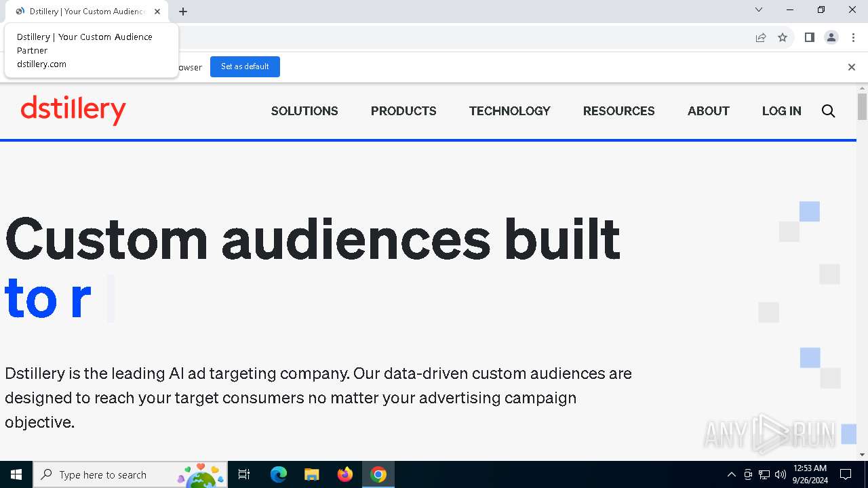
Task: Launch Microsoft Edge from taskbar
Action: (x=278, y=474)
